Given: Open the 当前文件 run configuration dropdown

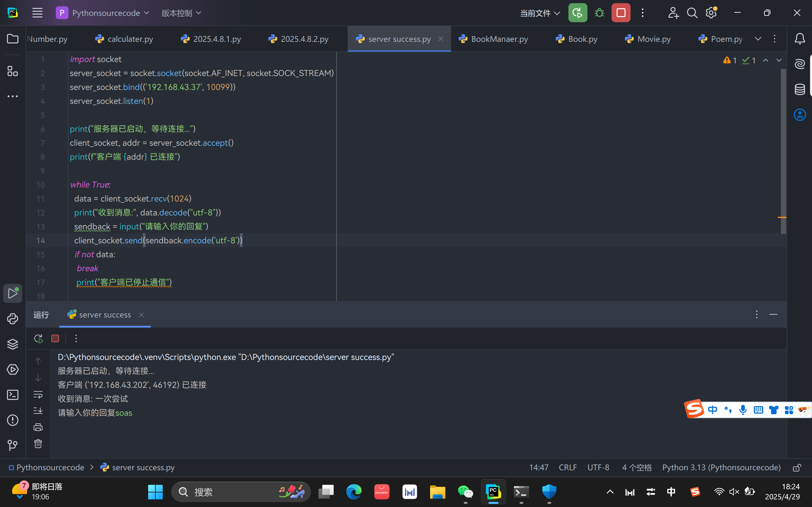Looking at the screenshot, I should pyautogui.click(x=540, y=13).
